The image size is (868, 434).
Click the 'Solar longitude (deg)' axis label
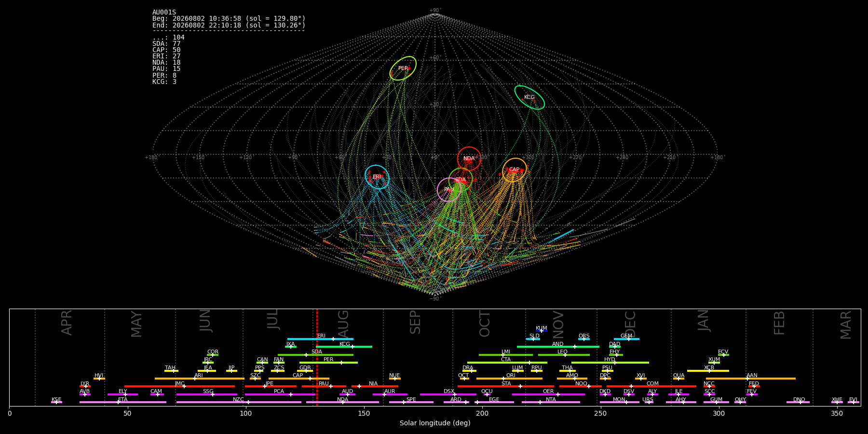(x=435, y=423)
